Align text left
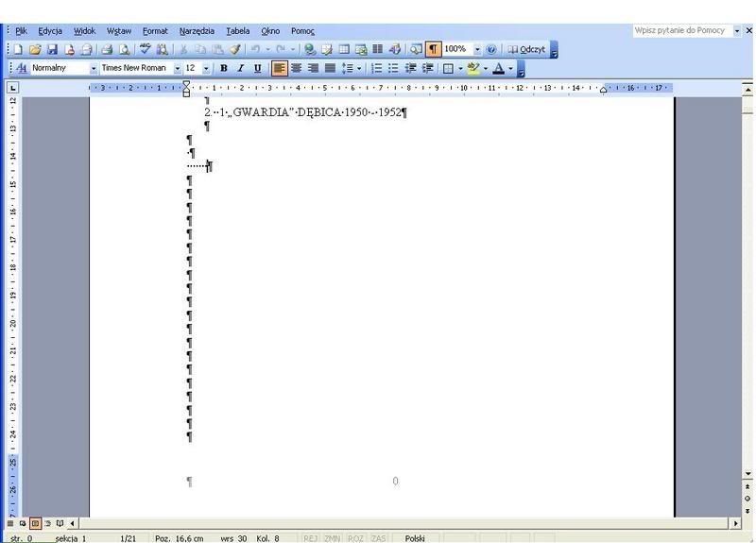Screen dimensions: 756x543 click(x=279, y=68)
